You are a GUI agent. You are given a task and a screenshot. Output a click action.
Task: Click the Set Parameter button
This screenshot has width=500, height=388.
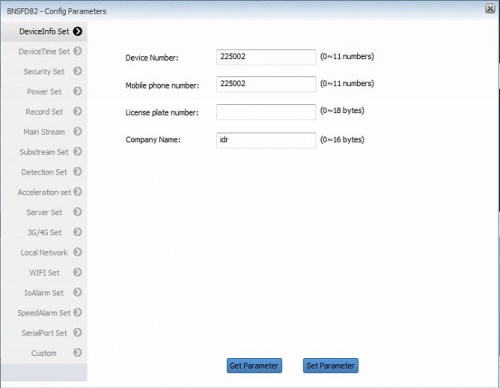331,366
